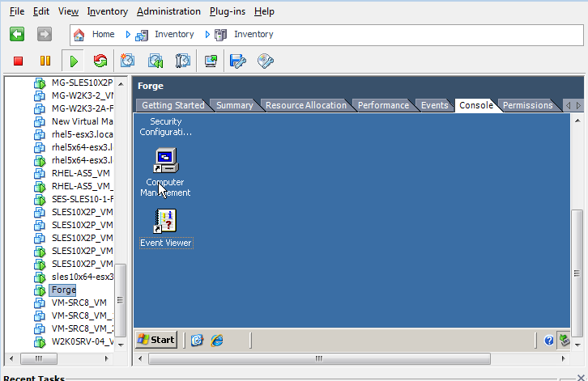This screenshot has width=588, height=381.
Task: Open the Inventory menu
Action: point(108,11)
